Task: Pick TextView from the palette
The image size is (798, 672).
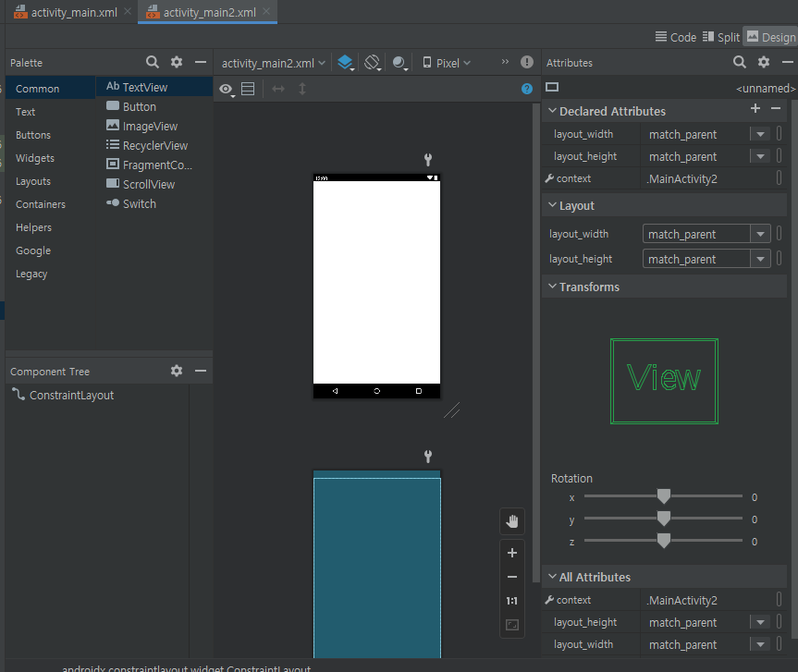Action: click(x=153, y=87)
